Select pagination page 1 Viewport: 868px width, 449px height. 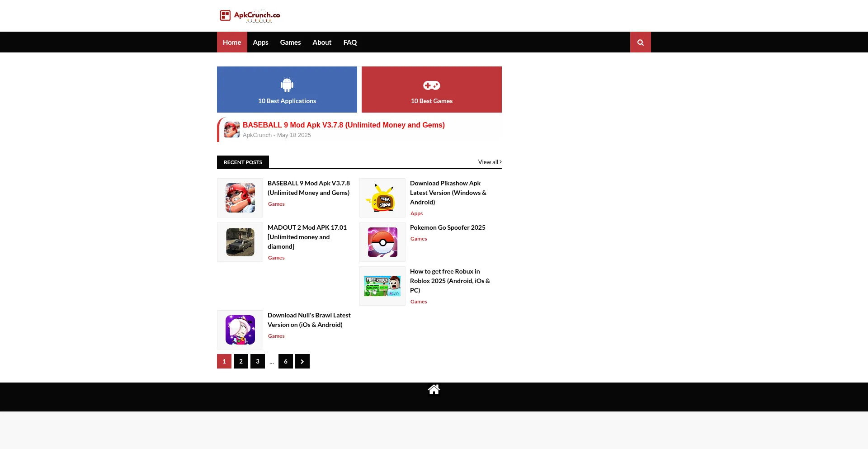tap(224, 361)
